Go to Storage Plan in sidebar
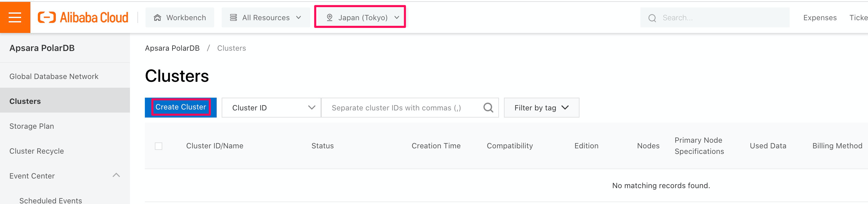 tap(32, 126)
